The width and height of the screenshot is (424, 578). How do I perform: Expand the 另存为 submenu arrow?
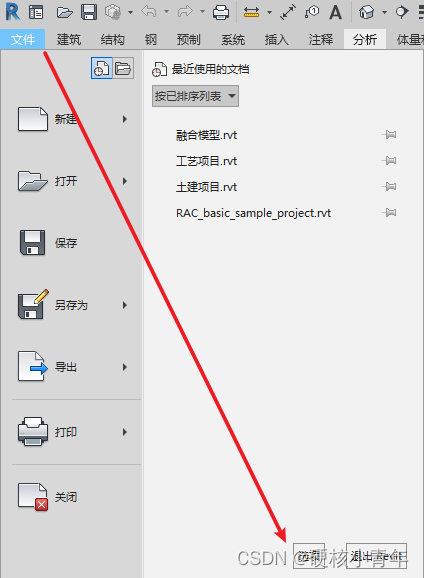click(x=125, y=305)
